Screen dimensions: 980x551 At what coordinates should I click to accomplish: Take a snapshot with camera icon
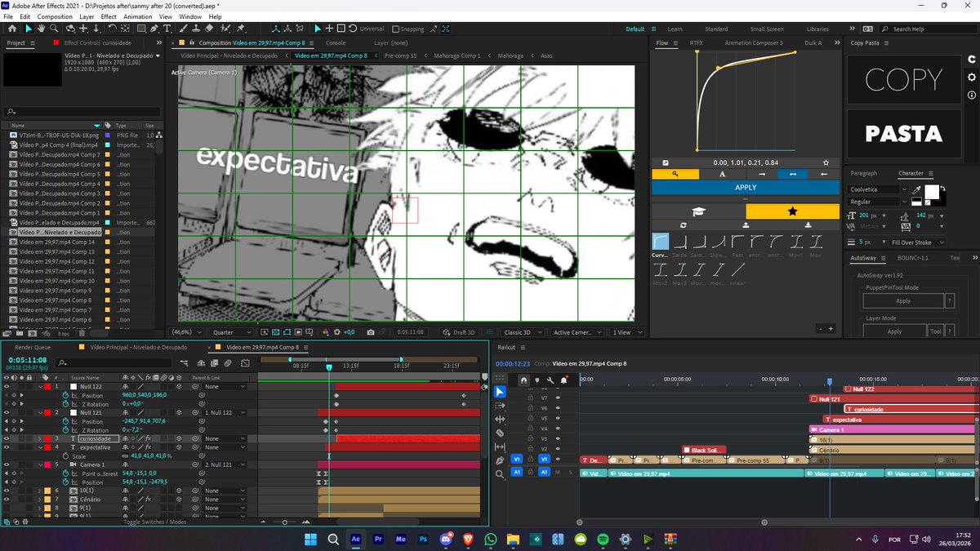(371, 332)
